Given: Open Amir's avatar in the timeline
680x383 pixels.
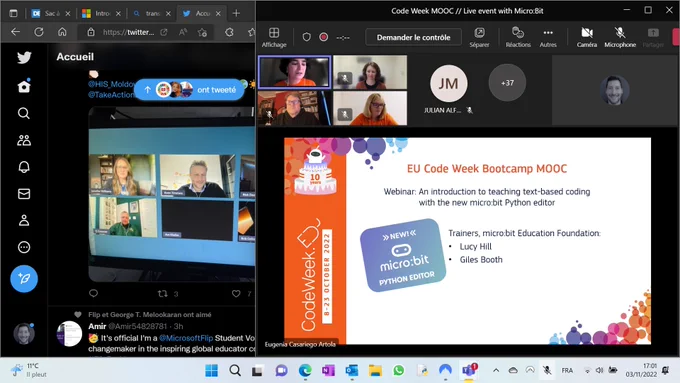Looking at the screenshot, I should pos(69,334).
